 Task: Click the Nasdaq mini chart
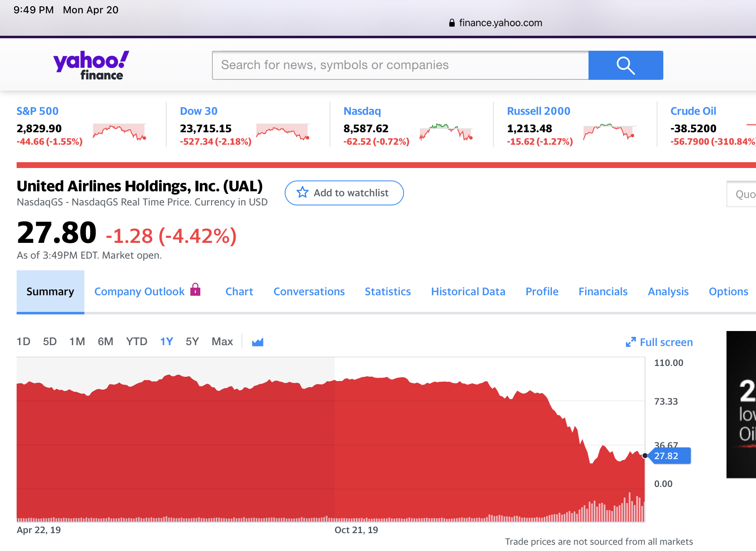point(446,132)
